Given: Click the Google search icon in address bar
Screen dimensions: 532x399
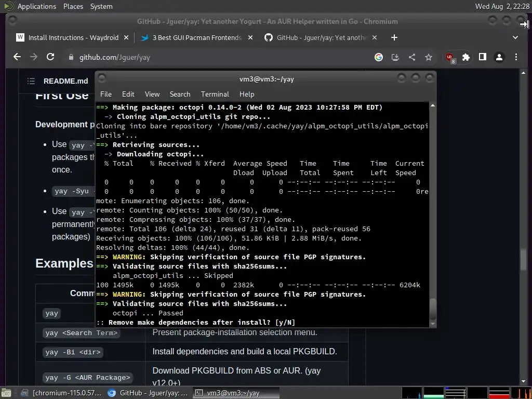Looking at the screenshot, I should [379, 57].
